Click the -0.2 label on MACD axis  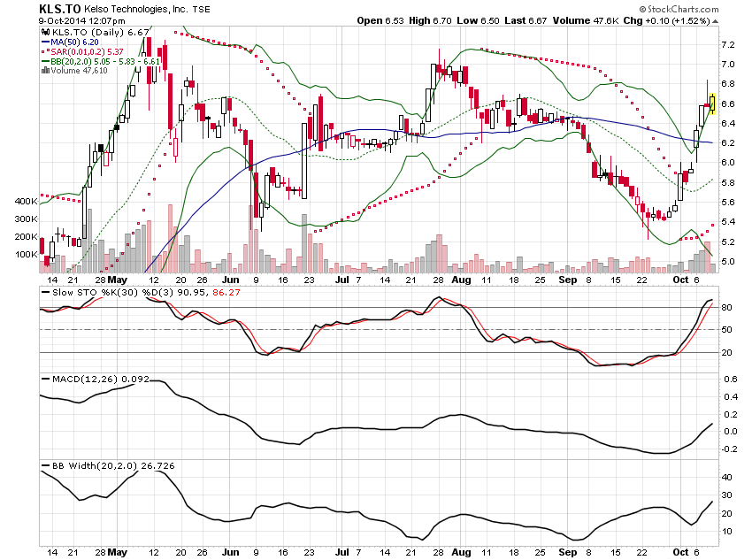click(x=730, y=449)
